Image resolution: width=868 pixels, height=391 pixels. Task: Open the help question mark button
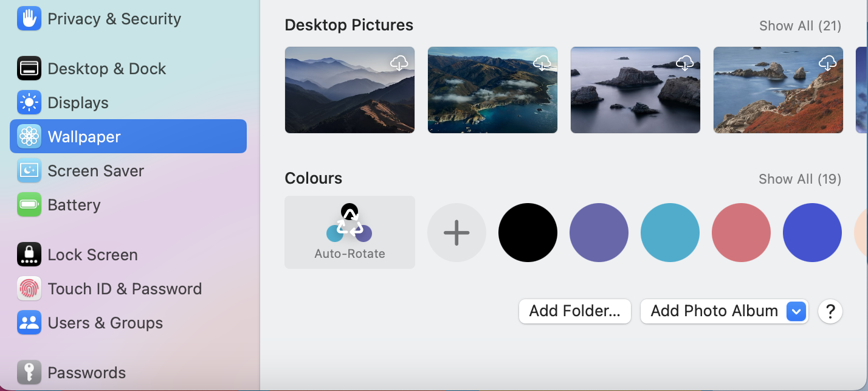[830, 311]
